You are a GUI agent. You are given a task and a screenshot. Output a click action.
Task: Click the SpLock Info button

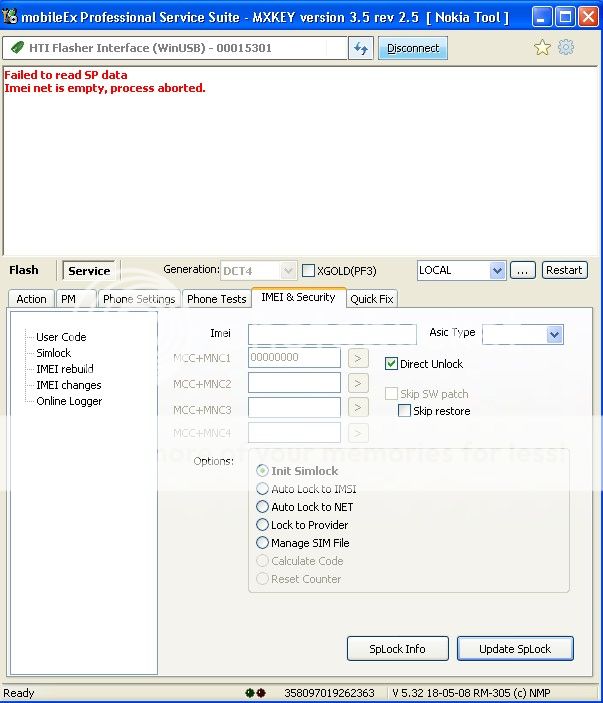point(397,649)
